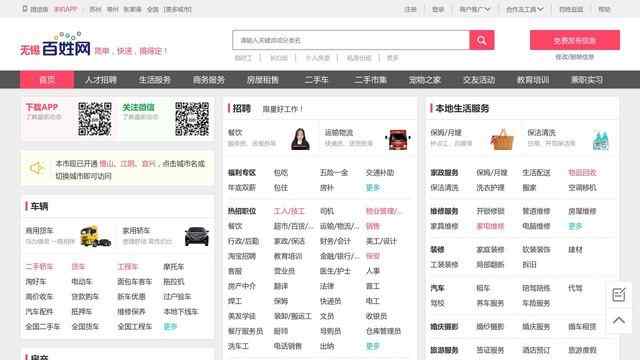Click the 美工/设计 job link

pyautogui.click(x=381, y=241)
